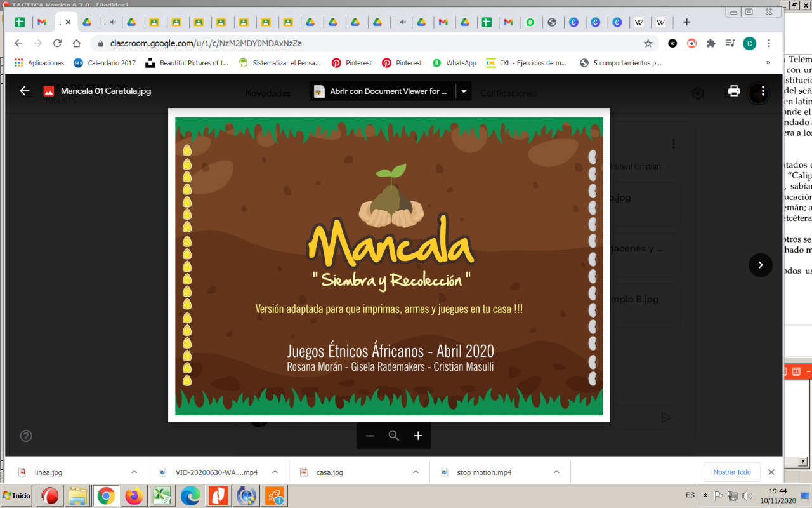Viewport: 812px width, 508px height.
Task: Bookmark this page with star icon
Action: pos(648,43)
